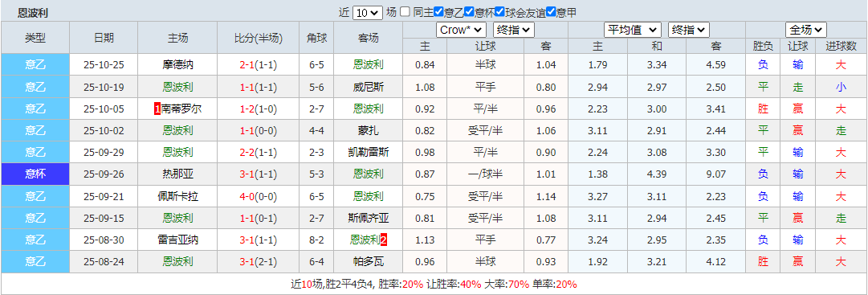Select the 25-08-24 date cell

click(104, 262)
